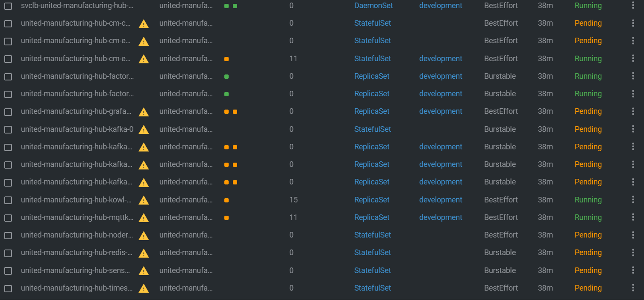Image resolution: width=644 pixels, height=300 pixels.
Task: Open StatefulSet link in hub-times row
Action: (x=373, y=288)
